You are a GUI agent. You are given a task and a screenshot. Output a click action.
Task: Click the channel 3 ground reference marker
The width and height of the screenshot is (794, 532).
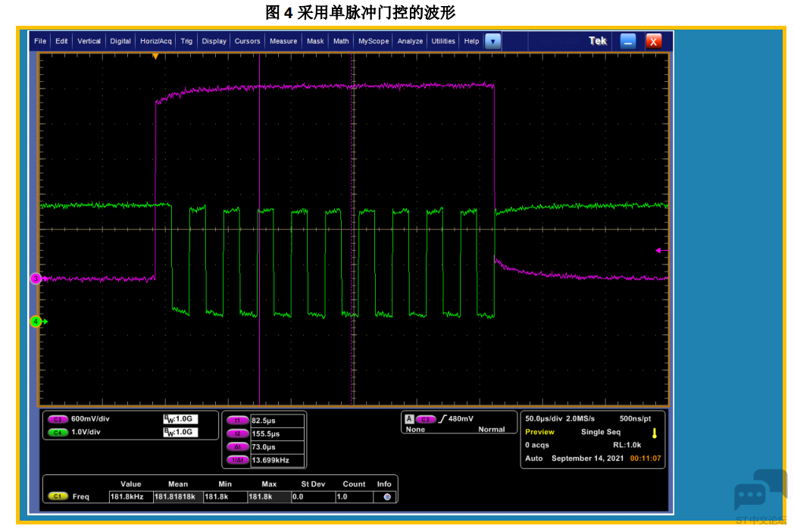tap(36, 278)
